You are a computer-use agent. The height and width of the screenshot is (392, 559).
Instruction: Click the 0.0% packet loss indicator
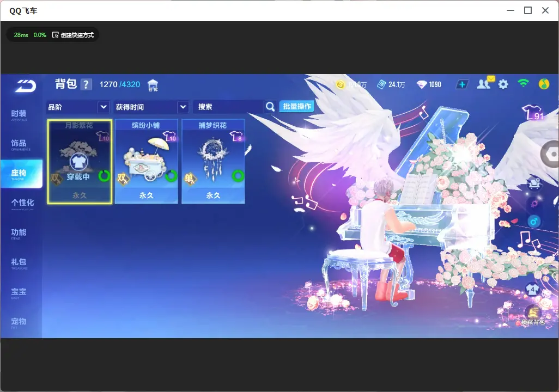tap(40, 35)
